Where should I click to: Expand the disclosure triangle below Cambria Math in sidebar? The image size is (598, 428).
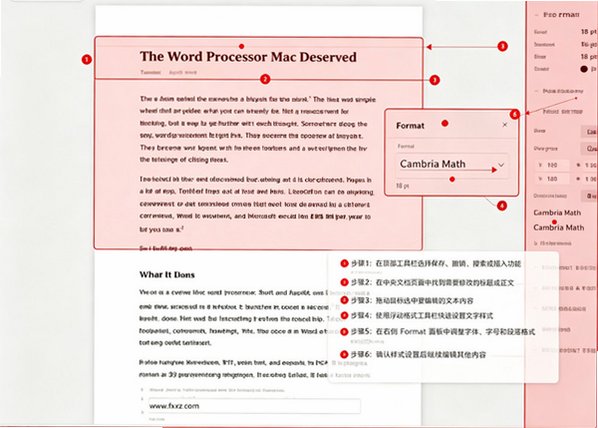535,243
